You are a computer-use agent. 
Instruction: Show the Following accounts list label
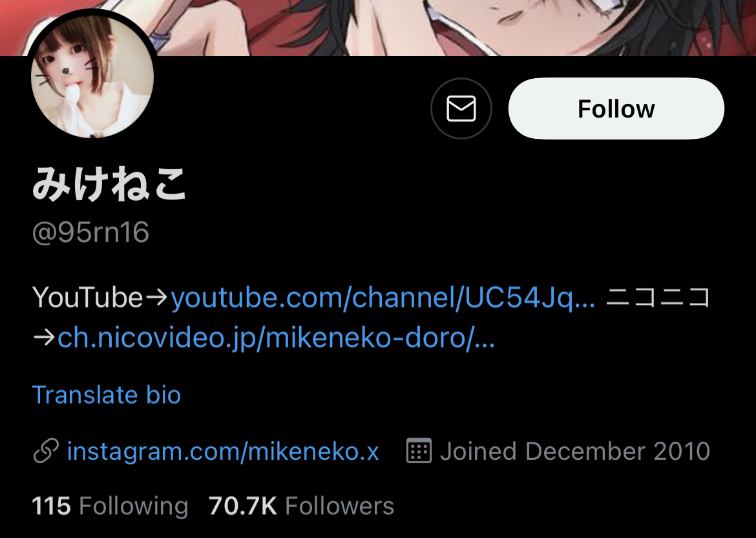point(134,506)
